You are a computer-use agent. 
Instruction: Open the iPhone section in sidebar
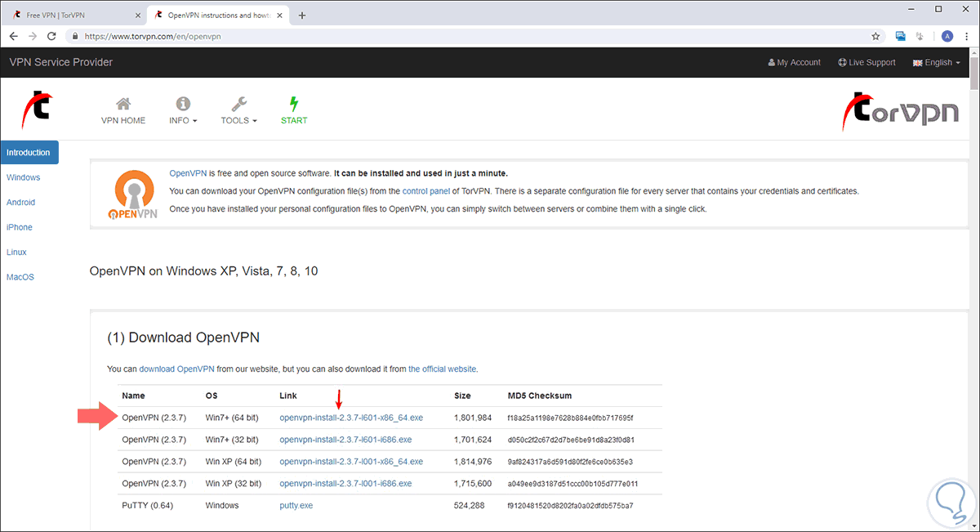coord(20,227)
